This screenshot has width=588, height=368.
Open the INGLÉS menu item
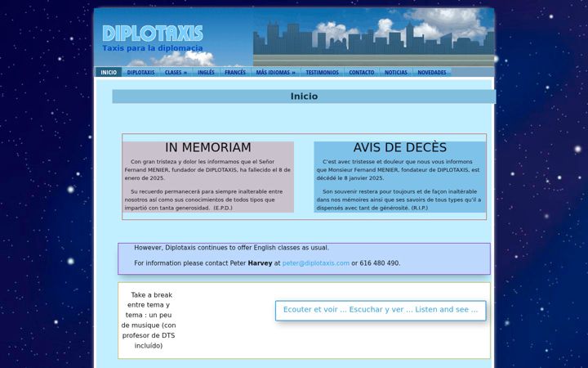206,72
